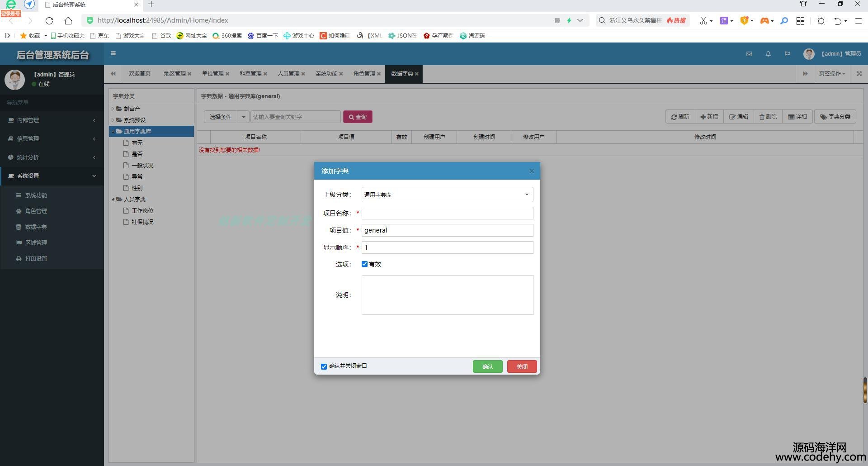Click the red 关闭 button
The height and width of the screenshot is (466, 868).
(522, 366)
